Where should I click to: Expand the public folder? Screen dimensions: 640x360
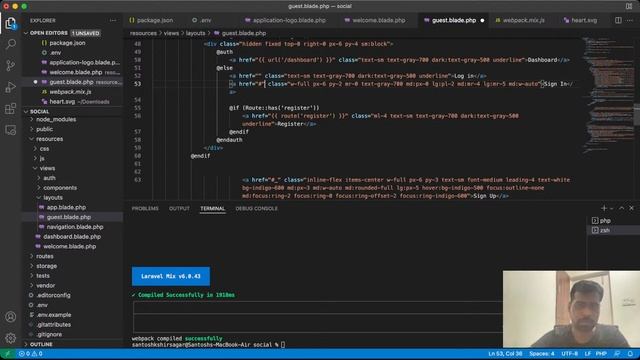tap(44, 129)
